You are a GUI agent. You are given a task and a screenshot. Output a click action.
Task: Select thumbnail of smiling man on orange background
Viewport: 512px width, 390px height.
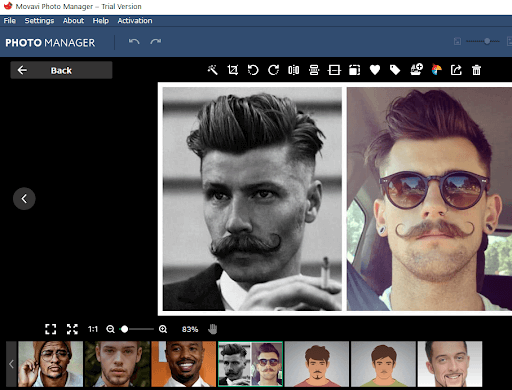click(x=184, y=364)
